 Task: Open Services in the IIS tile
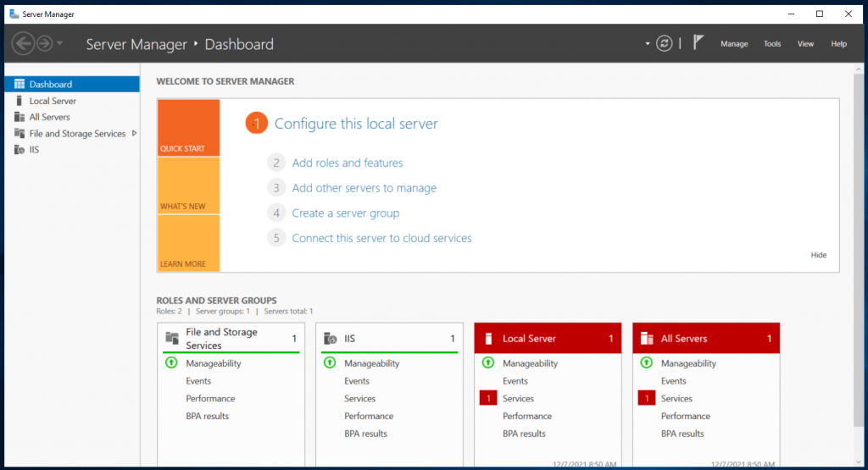[359, 398]
